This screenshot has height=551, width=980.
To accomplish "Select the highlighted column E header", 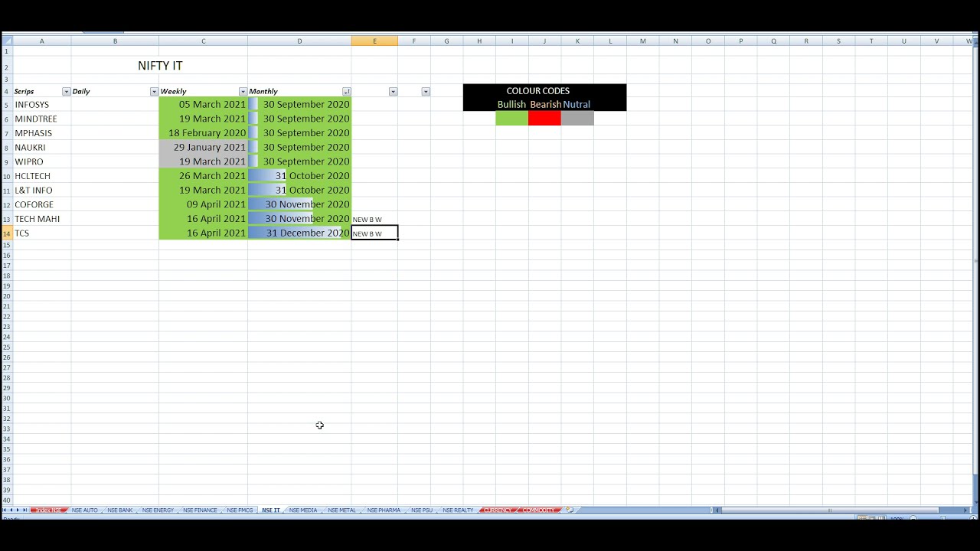I will pyautogui.click(x=374, y=41).
